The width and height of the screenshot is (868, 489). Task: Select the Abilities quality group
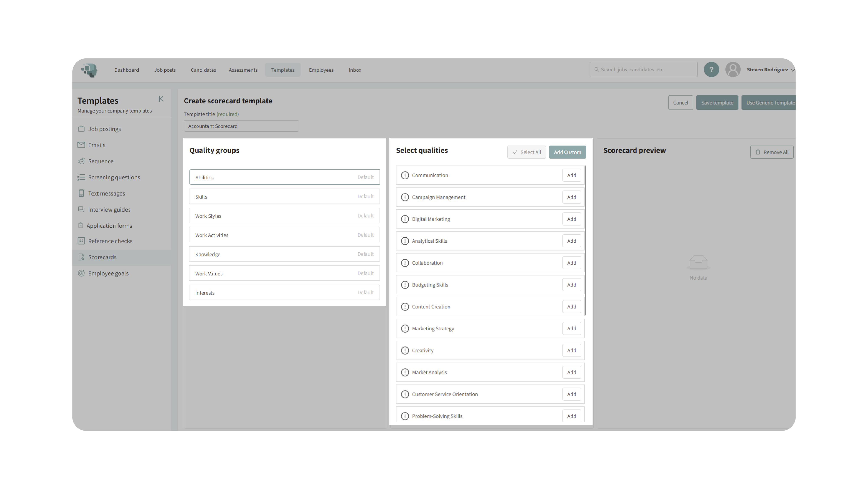284,177
